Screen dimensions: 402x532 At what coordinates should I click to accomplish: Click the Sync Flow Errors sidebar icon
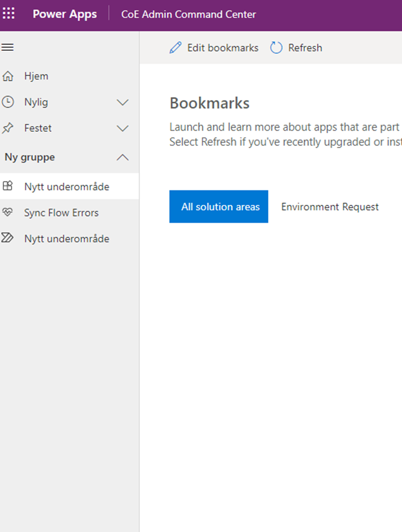point(8,213)
